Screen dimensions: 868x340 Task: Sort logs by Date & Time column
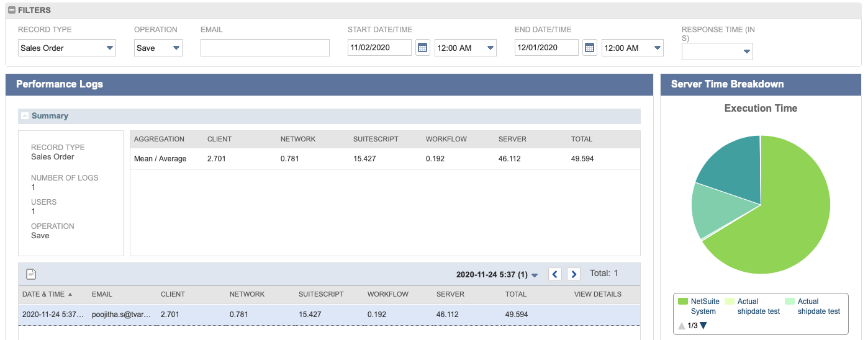pyautogui.click(x=47, y=294)
